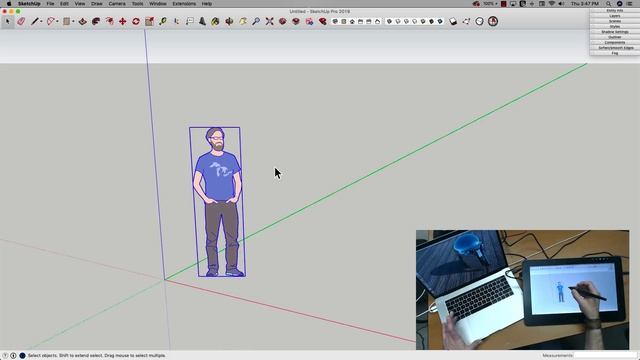
Task: Switch to the Left view house icon
Action: (x=377, y=21)
